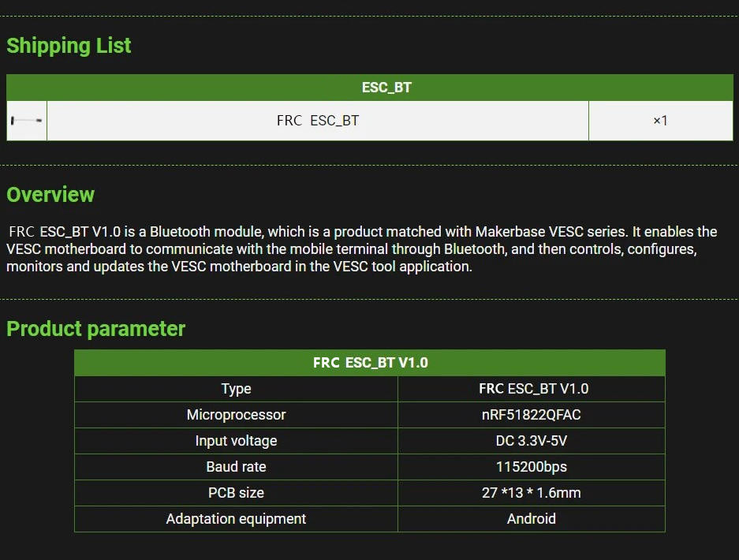Click the Baud rate label cell

coord(236,467)
